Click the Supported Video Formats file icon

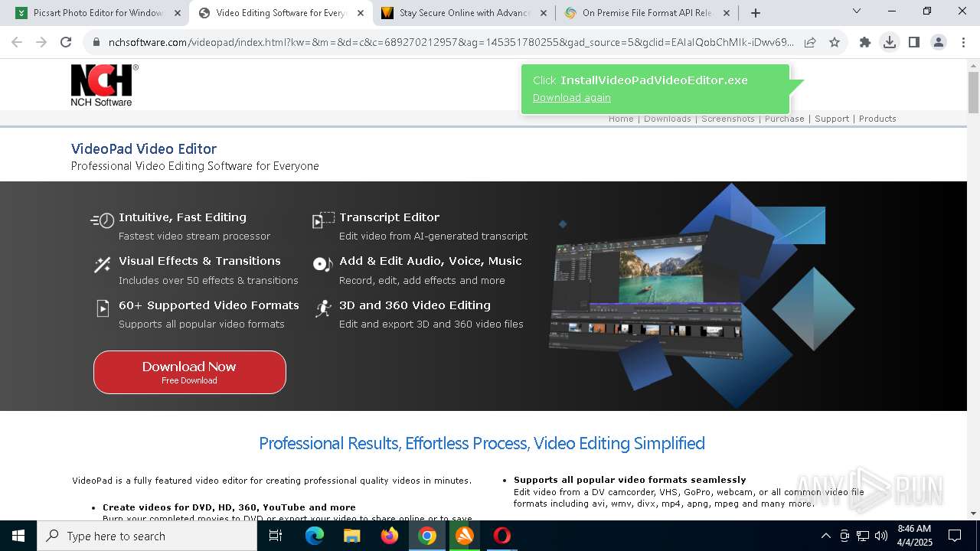(103, 308)
